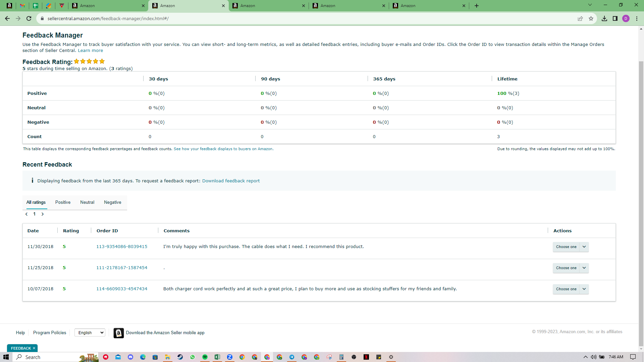
Task: Share this page from address bar
Action: 580,18
